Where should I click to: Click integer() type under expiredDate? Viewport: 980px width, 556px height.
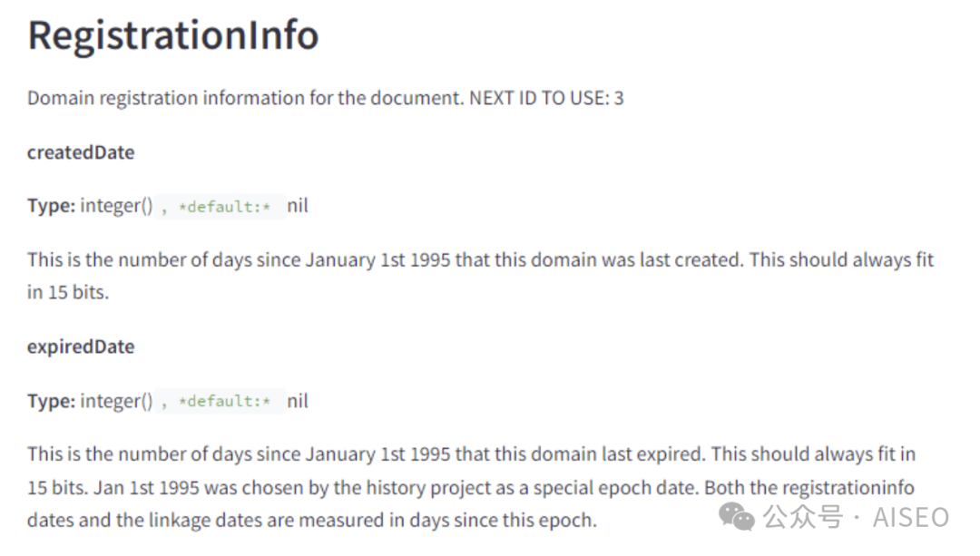coord(116,401)
